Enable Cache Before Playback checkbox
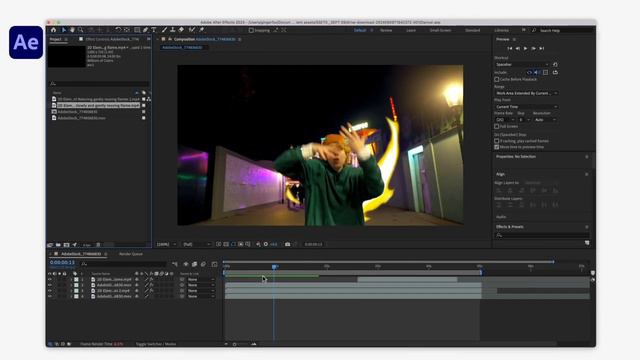Viewport: 640px width, 360px height. click(x=497, y=79)
